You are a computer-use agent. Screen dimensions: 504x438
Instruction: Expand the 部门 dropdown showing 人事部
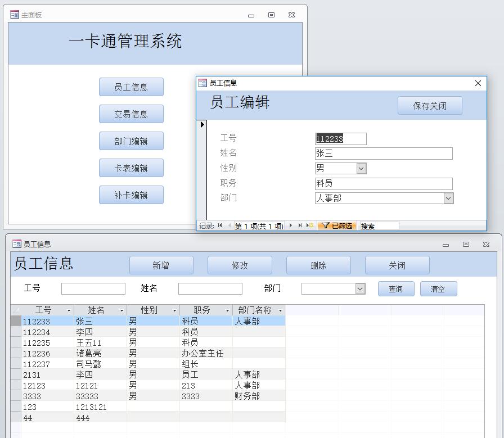(x=449, y=198)
